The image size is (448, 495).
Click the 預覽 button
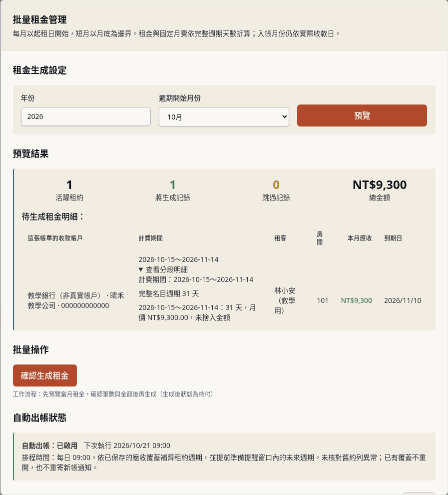point(362,115)
